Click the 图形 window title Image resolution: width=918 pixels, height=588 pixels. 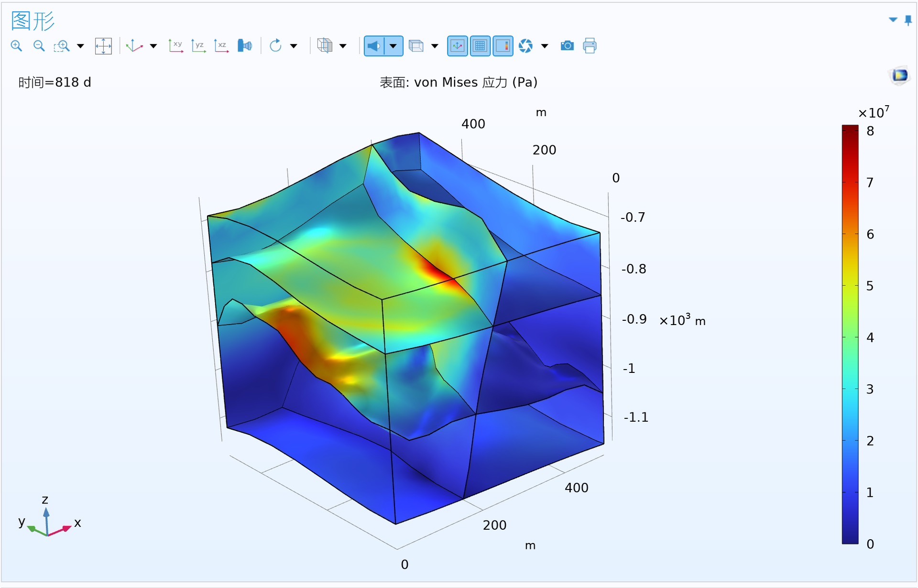(33, 21)
